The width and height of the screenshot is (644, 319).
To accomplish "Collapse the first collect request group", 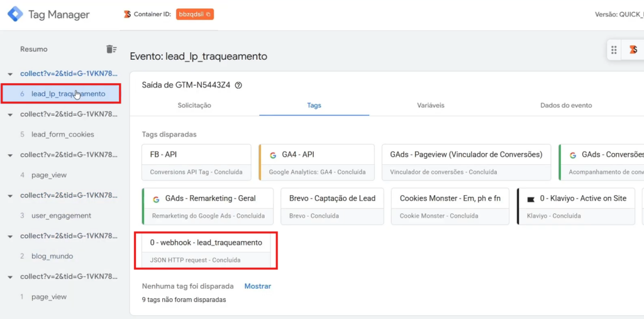I will coord(10,74).
